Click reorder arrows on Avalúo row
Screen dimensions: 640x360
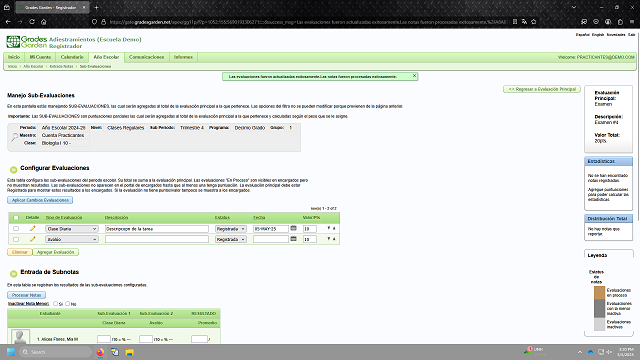coord(331,239)
